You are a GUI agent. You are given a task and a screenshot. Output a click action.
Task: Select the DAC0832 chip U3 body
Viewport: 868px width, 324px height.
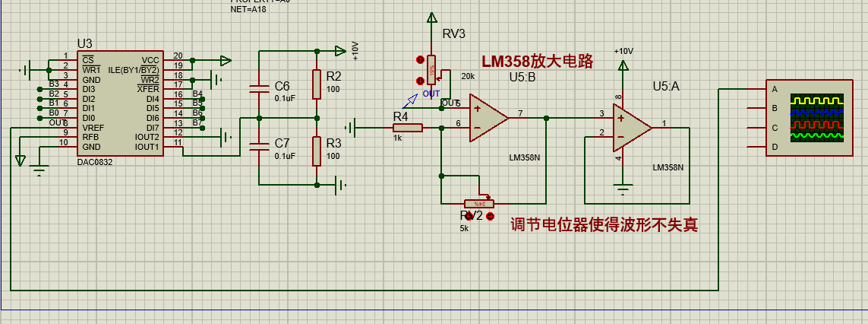[122, 103]
